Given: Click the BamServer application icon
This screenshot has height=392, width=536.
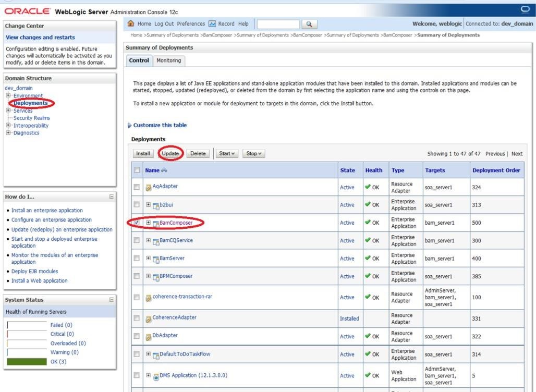Looking at the screenshot, I should (156, 259).
